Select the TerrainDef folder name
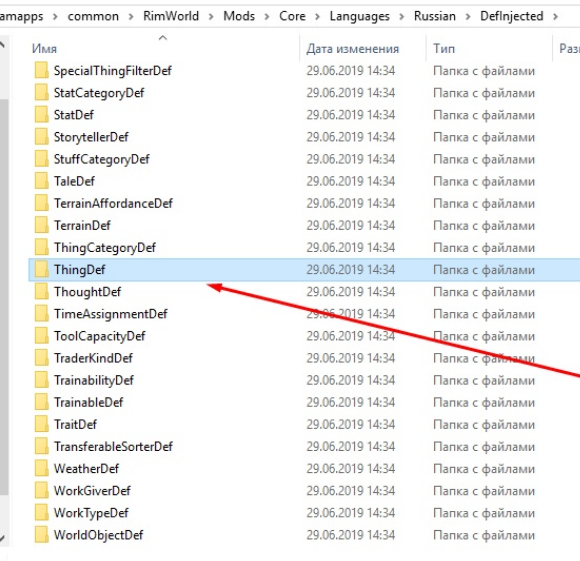This screenshot has height=561, width=580. point(82,225)
